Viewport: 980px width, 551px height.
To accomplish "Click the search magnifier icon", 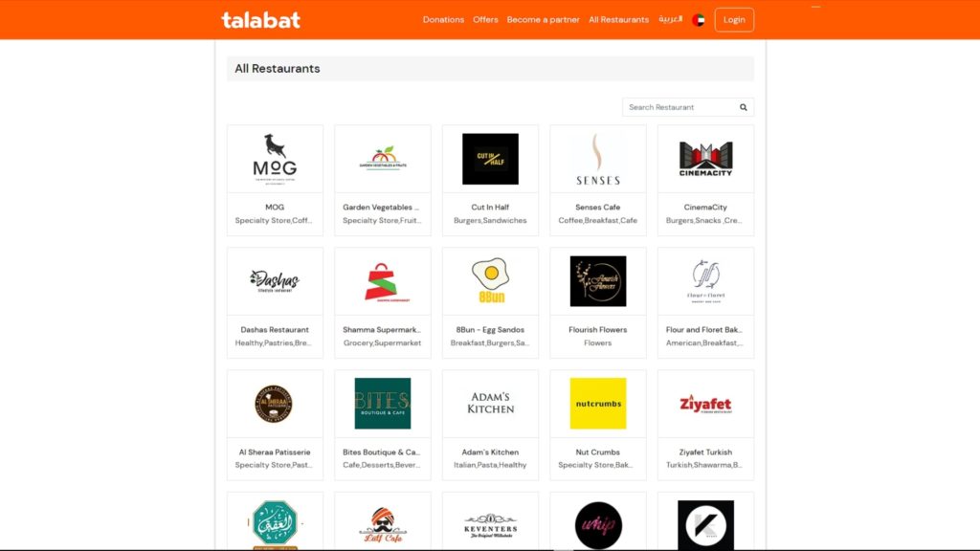I will [743, 107].
